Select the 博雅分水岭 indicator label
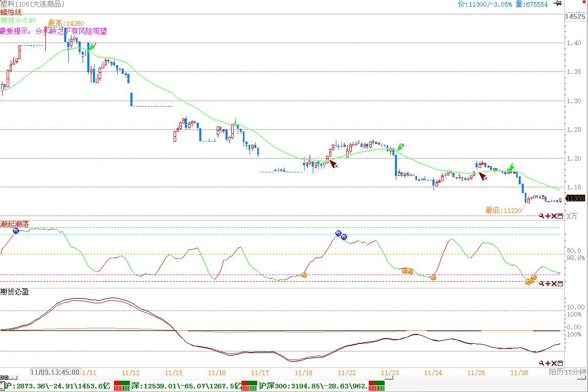Screen dimensions: 588x392 (18, 21)
